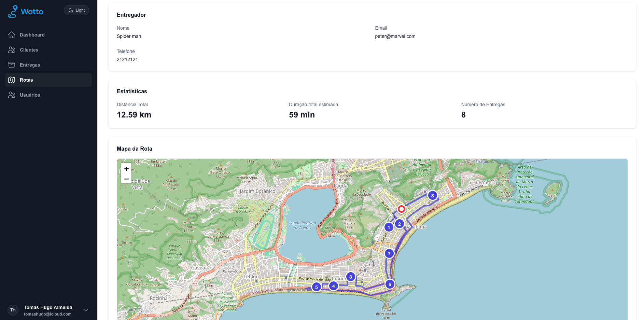This screenshot has width=644, height=320.
Task: Select delivery stop marker 1
Action: 389,227
